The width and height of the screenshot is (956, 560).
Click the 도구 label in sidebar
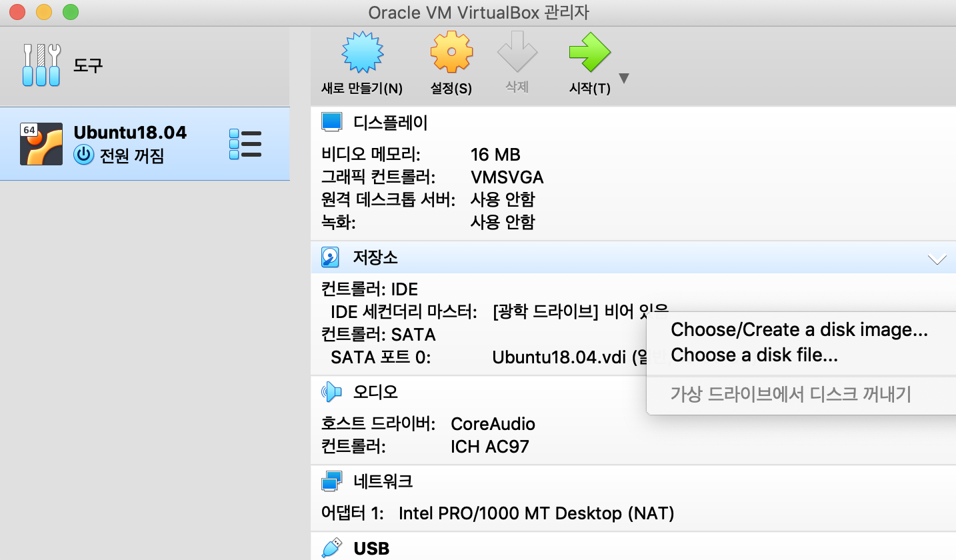[88, 65]
